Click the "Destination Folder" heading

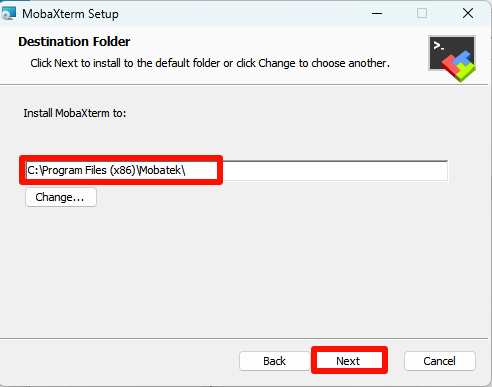[x=74, y=42]
